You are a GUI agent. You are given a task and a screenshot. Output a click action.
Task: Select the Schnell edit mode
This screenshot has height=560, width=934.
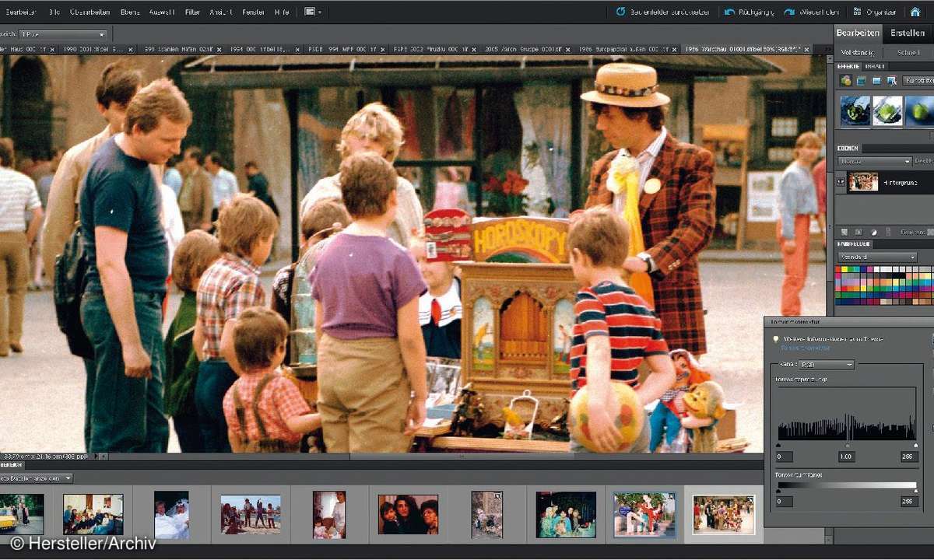pyautogui.click(x=908, y=52)
